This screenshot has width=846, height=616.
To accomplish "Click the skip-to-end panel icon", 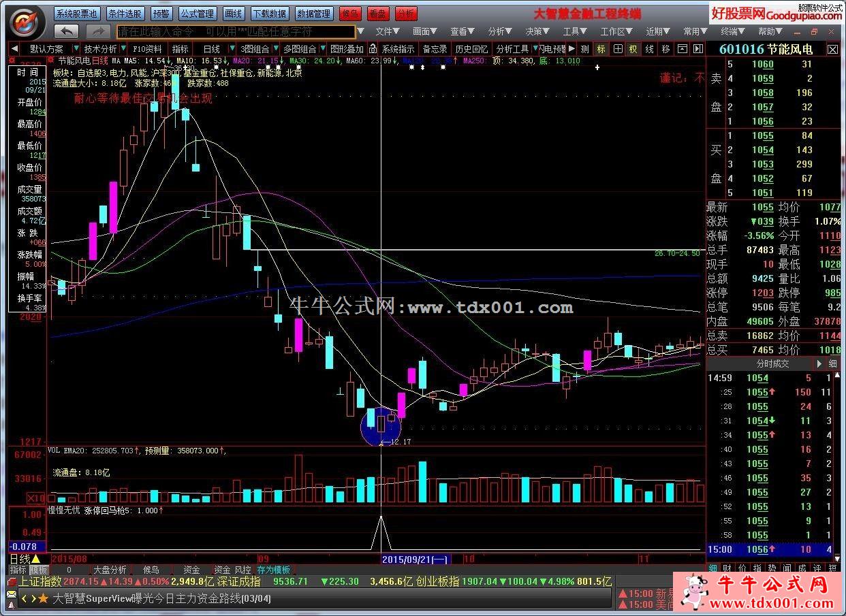I will 698,49.
